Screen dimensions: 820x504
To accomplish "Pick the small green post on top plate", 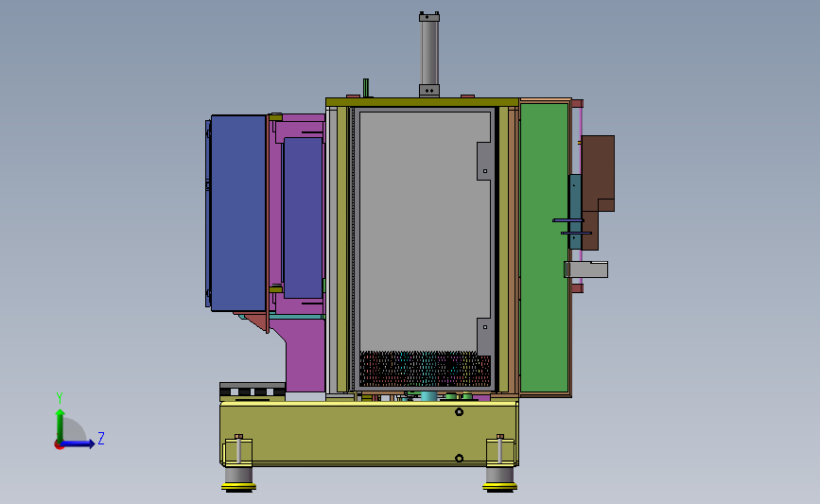I will pos(366,88).
